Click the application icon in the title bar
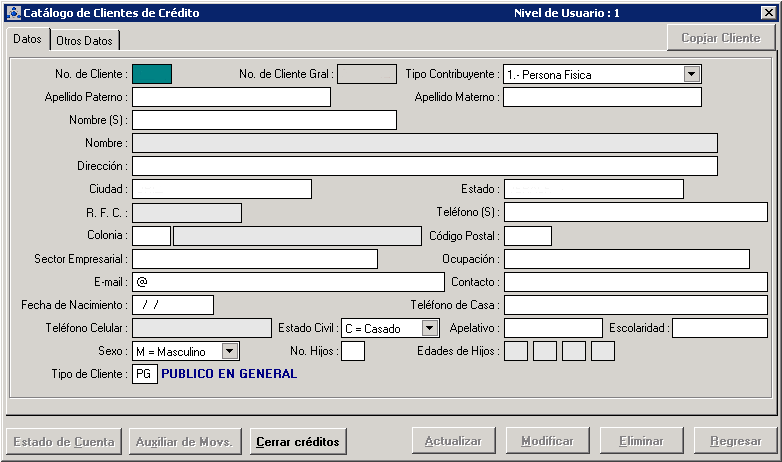The height and width of the screenshot is (462, 782). tap(13, 13)
